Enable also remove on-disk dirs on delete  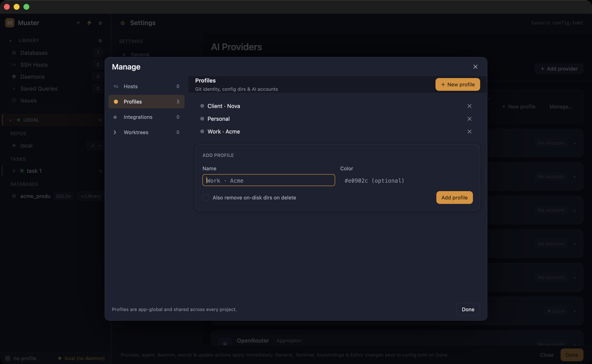206,198
